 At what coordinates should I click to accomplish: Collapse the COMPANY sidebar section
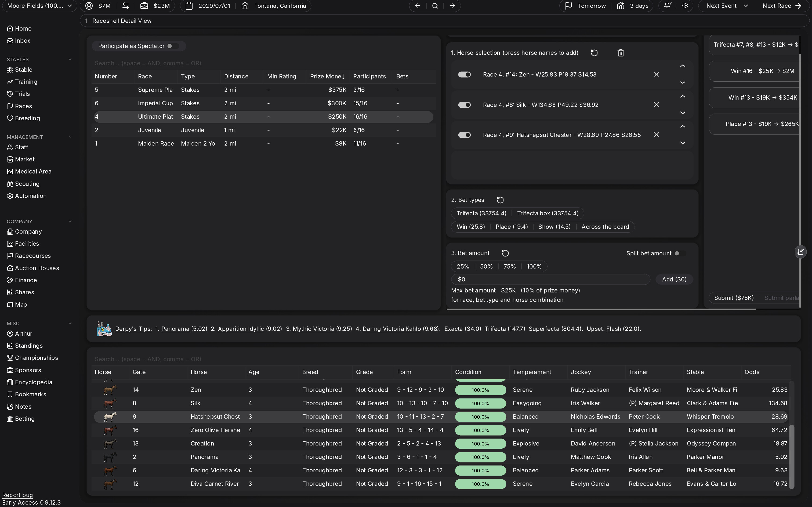pyautogui.click(x=70, y=221)
